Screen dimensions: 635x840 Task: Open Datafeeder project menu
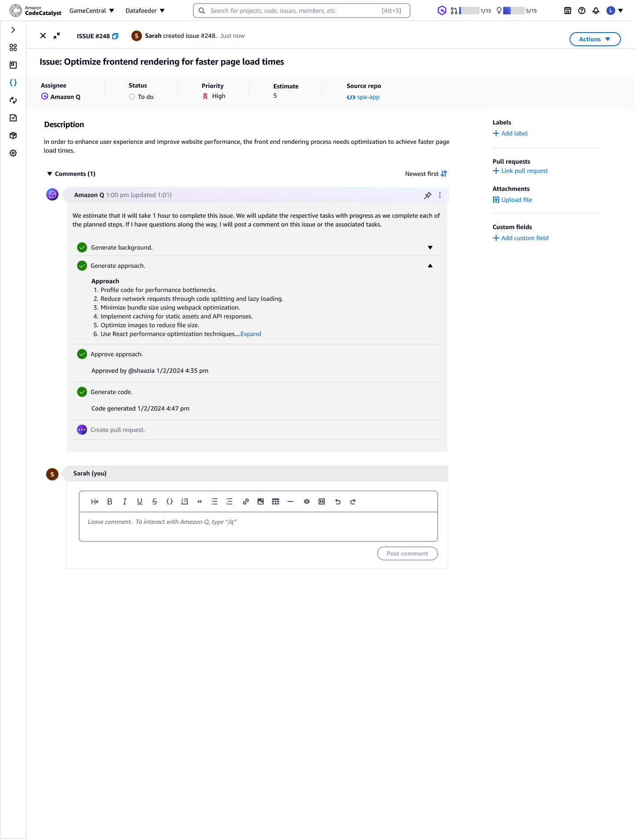pos(145,11)
